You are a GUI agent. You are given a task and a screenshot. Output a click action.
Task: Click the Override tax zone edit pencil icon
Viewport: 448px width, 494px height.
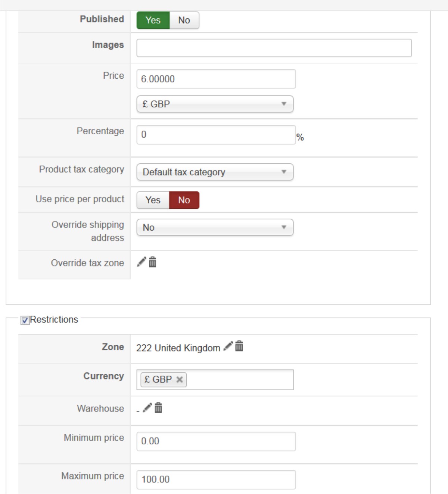[x=141, y=262]
